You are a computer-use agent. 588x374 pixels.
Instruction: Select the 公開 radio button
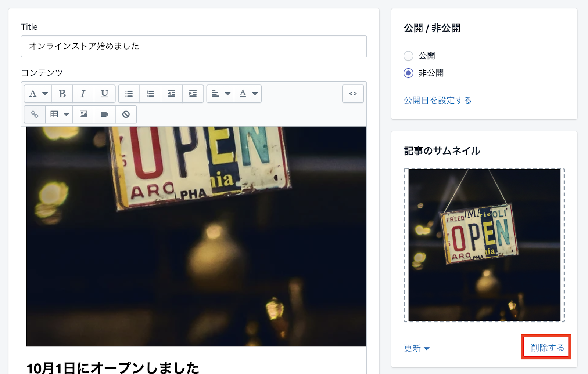408,56
